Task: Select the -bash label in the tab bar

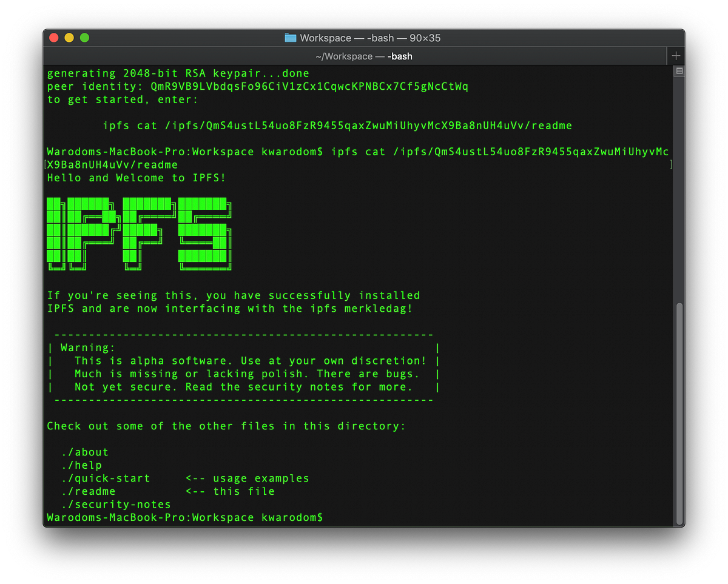Action: (x=400, y=56)
